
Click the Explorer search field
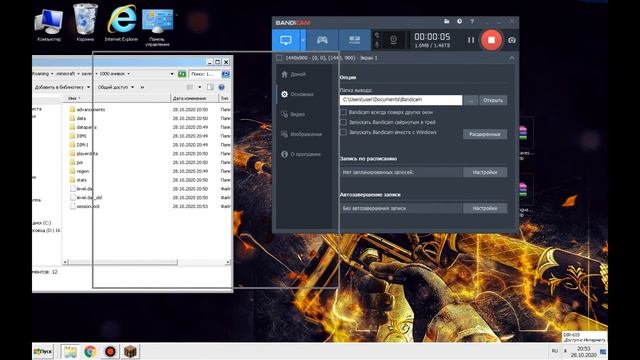(x=205, y=74)
